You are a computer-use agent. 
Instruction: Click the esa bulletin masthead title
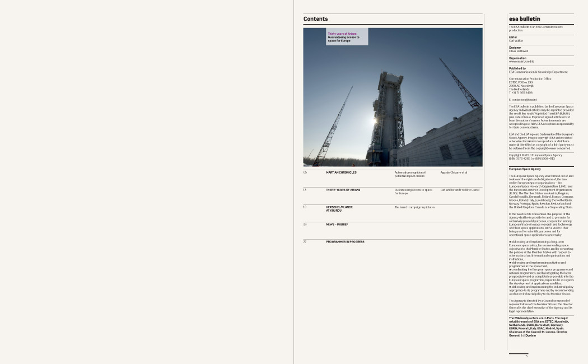524,19
